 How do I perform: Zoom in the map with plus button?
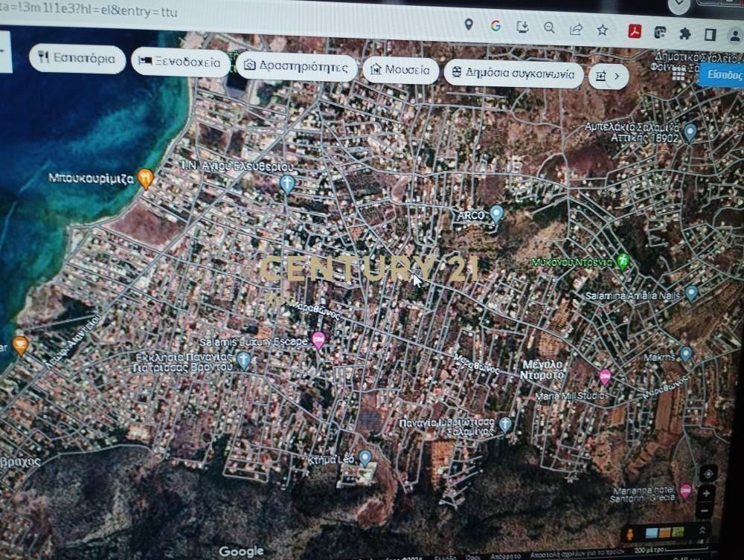pos(707,493)
